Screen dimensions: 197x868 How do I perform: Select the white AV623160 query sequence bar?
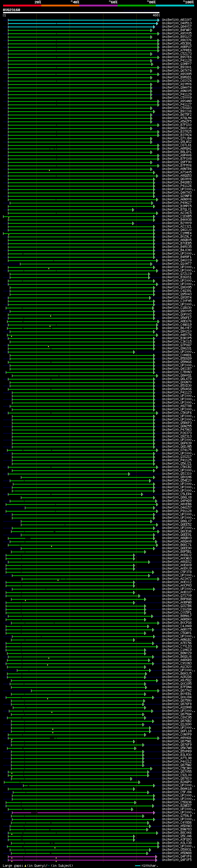[x=81, y=13]
